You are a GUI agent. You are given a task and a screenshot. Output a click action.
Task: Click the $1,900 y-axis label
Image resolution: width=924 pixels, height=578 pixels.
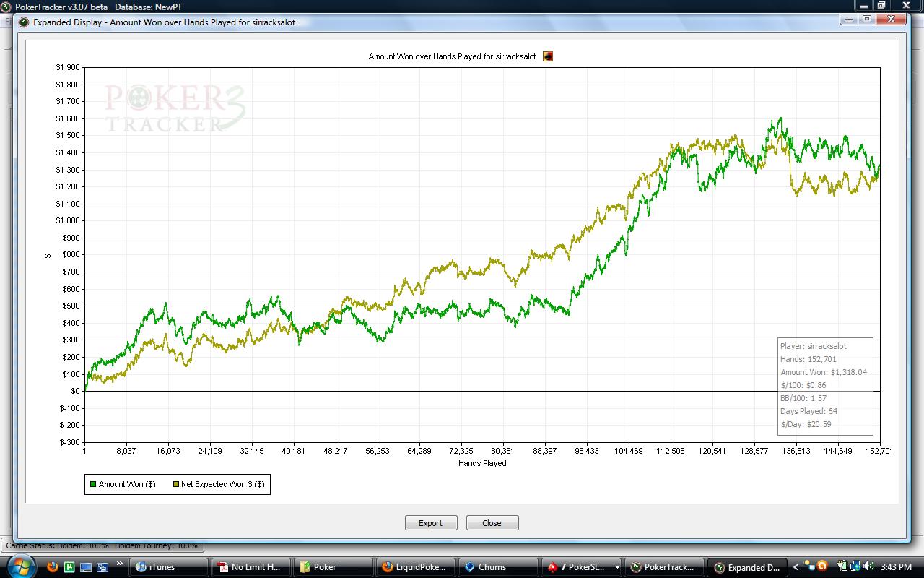click(x=68, y=67)
